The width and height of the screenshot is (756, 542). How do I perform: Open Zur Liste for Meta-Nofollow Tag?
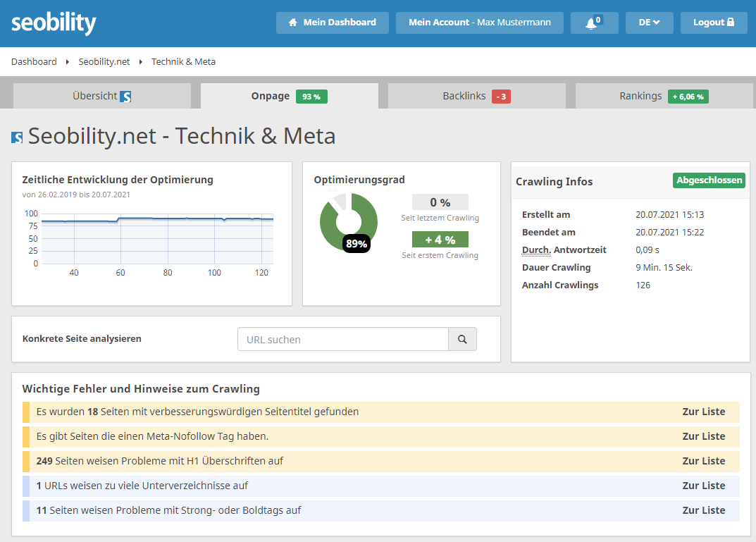pyautogui.click(x=703, y=436)
